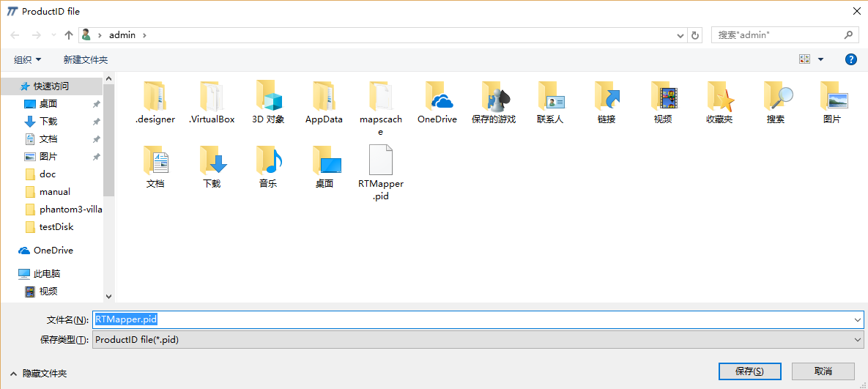This screenshot has width=868, height=389.
Task: Go up one folder level arrow
Action: point(69,35)
